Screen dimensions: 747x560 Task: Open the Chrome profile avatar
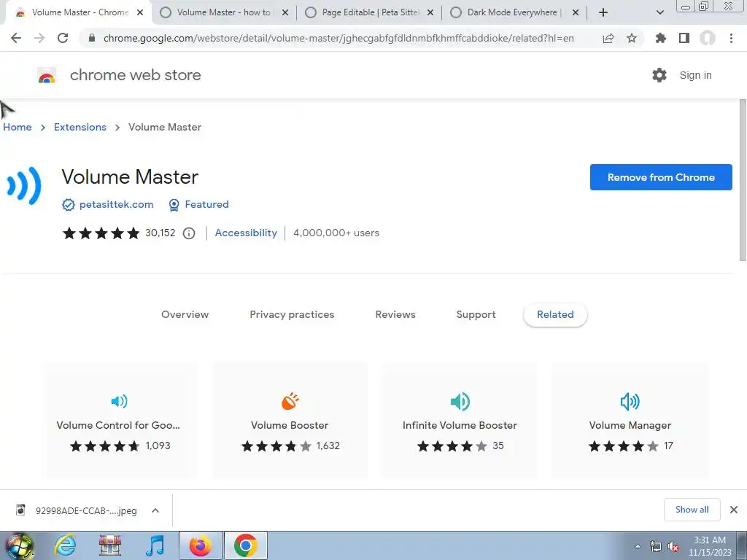click(x=708, y=38)
